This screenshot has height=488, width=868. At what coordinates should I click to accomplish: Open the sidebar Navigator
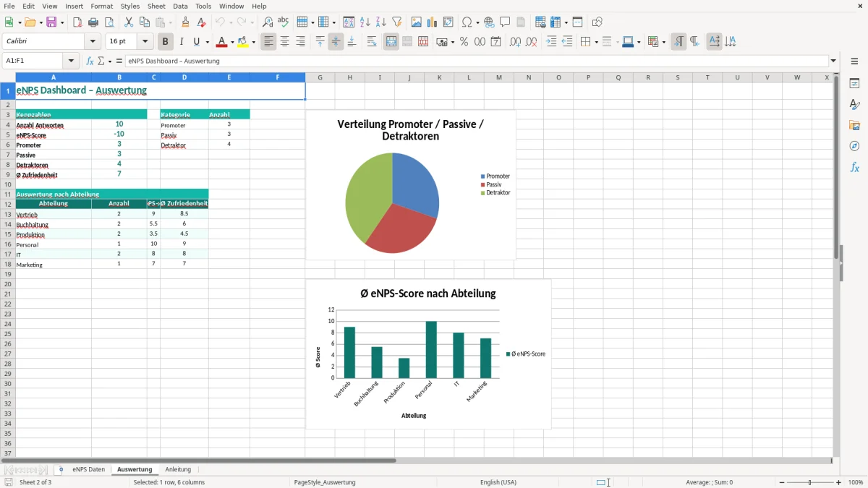(854, 147)
